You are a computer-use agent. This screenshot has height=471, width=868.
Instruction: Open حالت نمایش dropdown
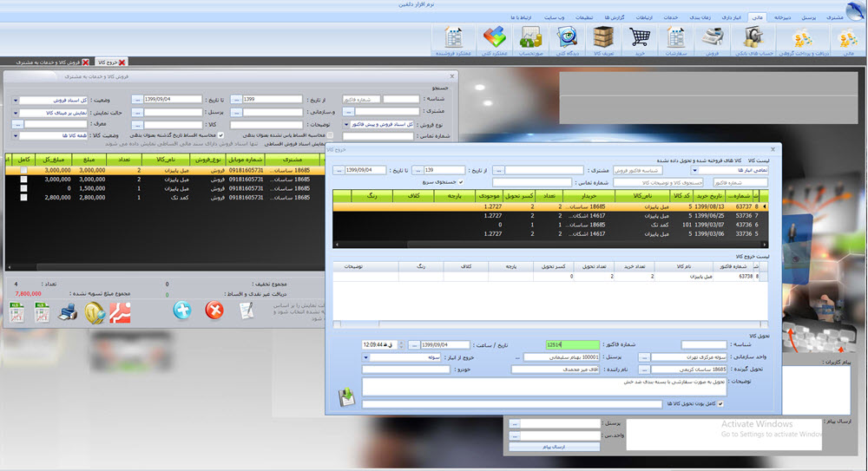[16, 113]
